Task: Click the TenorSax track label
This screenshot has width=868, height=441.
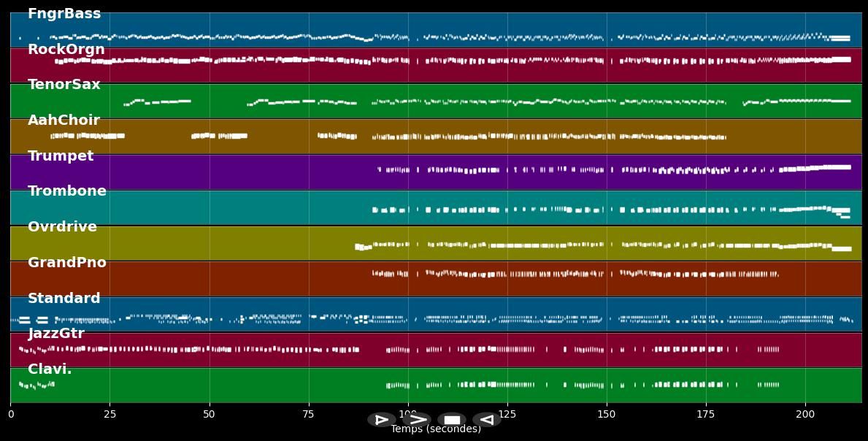Action: [64, 85]
